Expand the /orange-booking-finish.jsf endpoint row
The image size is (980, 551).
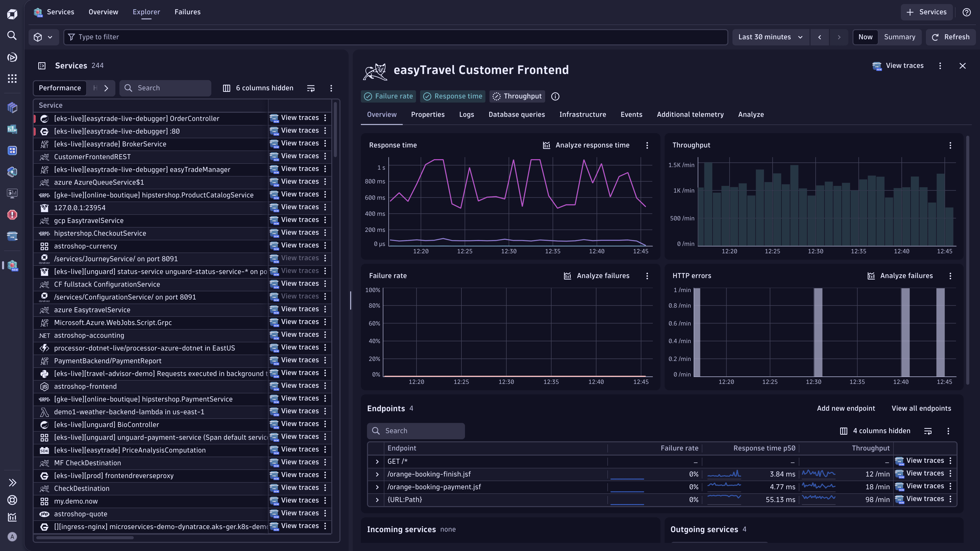(x=377, y=474)
